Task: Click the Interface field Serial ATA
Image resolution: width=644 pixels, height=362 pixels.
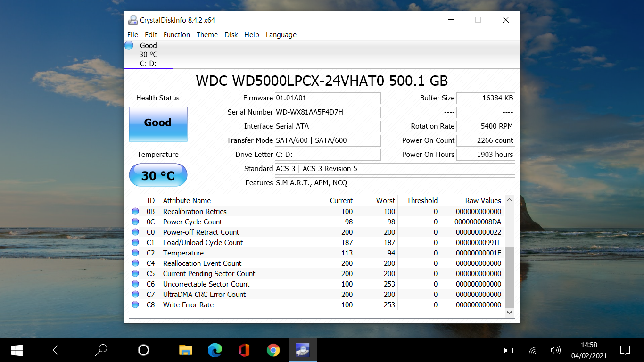Action: [x=328, y=126]
